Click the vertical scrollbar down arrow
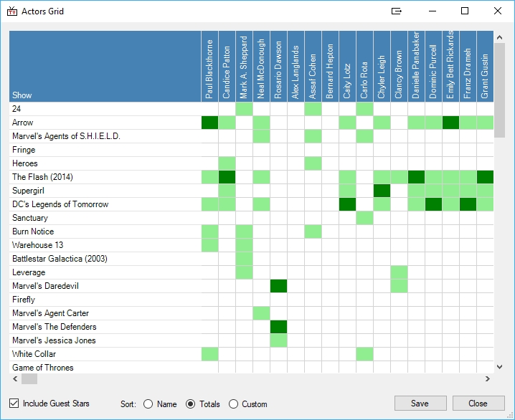Viewport: 515px width, 420px height. coord(499,366)
